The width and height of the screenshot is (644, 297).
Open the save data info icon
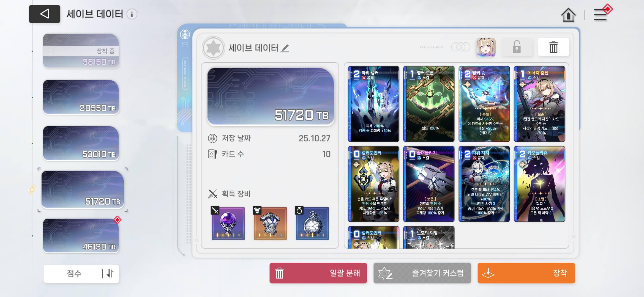(x=132, y=14)
